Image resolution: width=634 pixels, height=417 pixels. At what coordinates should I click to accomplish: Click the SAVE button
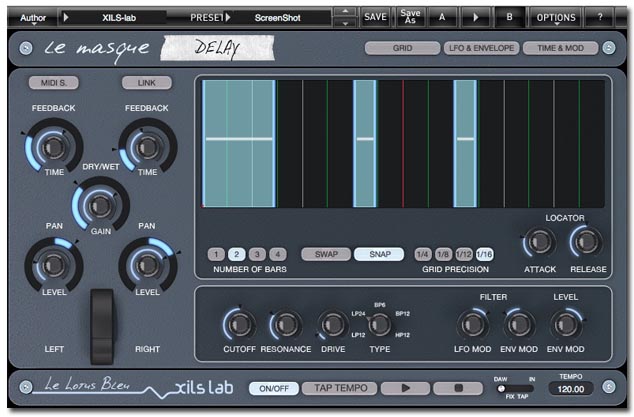tap(375, 17)
